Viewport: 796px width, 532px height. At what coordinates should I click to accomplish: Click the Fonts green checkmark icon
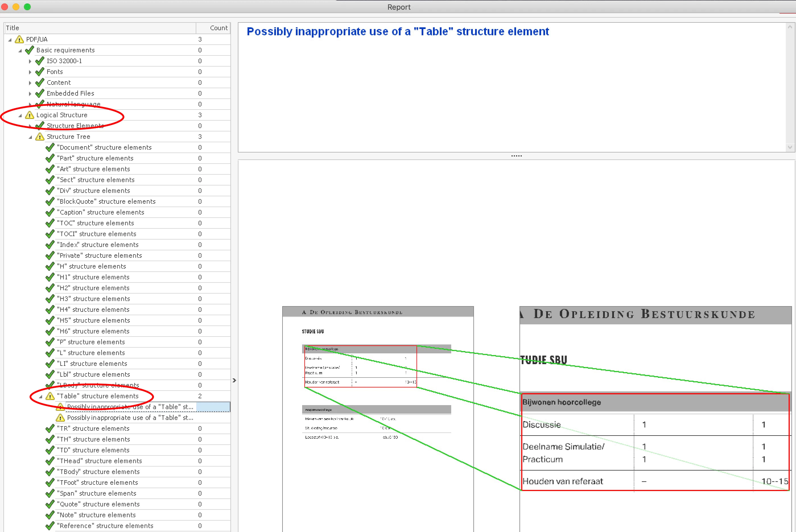pyautogui.click(x=40, y=72)
